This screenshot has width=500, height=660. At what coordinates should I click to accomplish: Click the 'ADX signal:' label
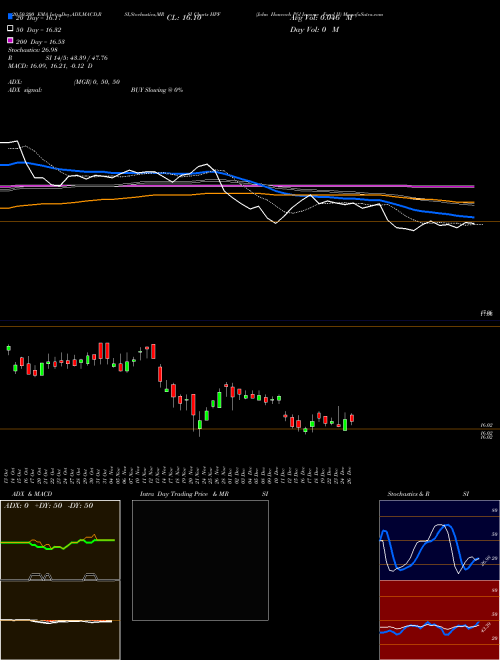25,90
